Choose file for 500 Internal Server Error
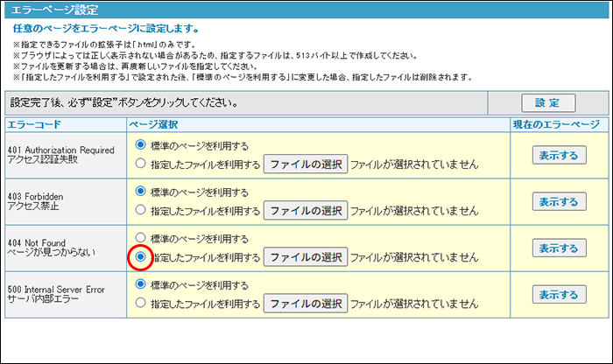 pos(306,304)
